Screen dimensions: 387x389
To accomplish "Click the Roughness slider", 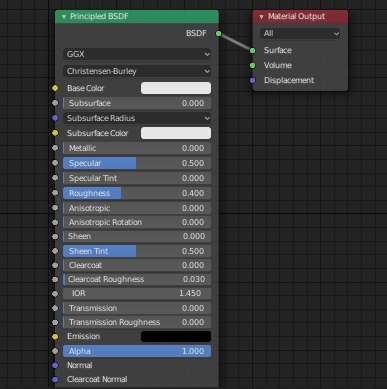I will (x=137, y=193).
